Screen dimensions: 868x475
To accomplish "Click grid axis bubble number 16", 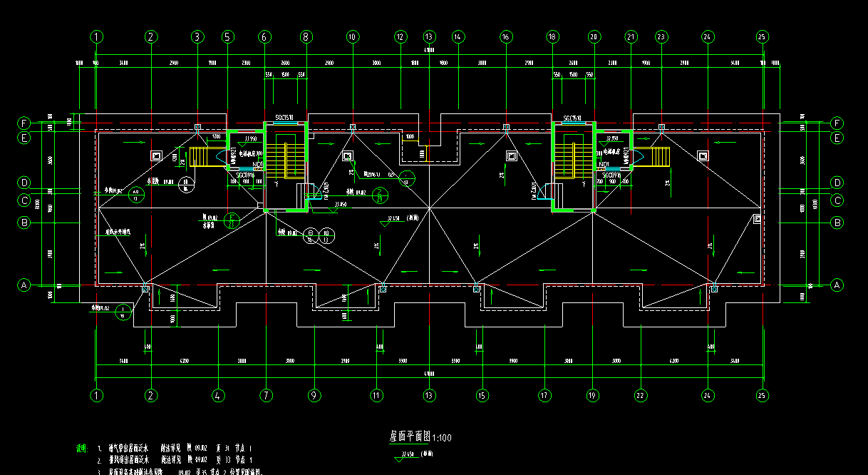I will point(506,36).
